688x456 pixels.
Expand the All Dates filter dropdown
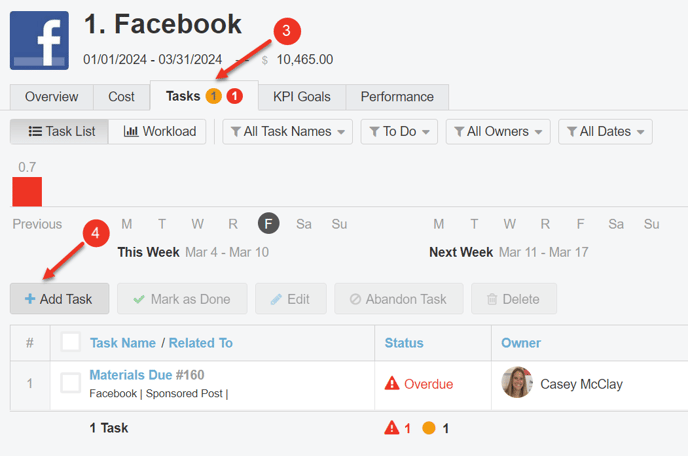[x=605, y=132]
